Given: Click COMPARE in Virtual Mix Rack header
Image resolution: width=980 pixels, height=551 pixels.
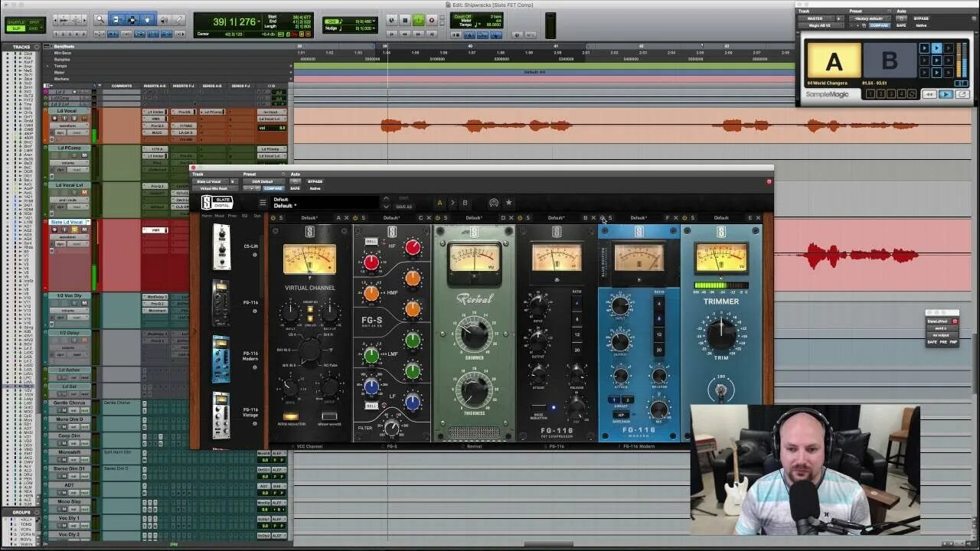Looking at the screenshot, I should tap(273, 188).
